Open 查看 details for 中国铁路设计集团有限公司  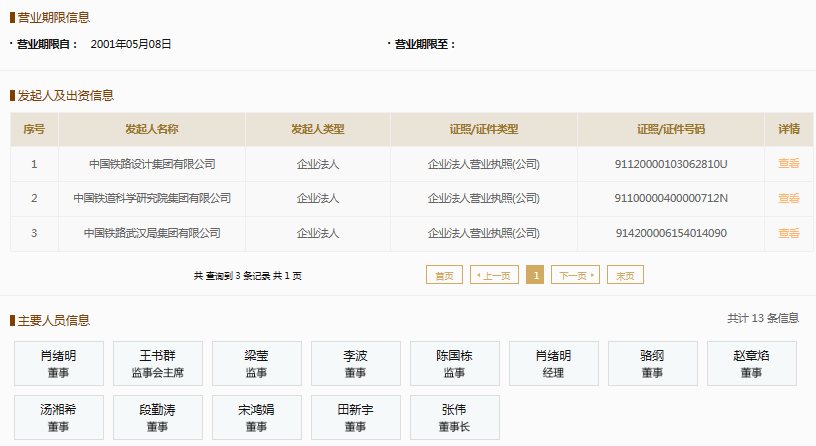788,164
